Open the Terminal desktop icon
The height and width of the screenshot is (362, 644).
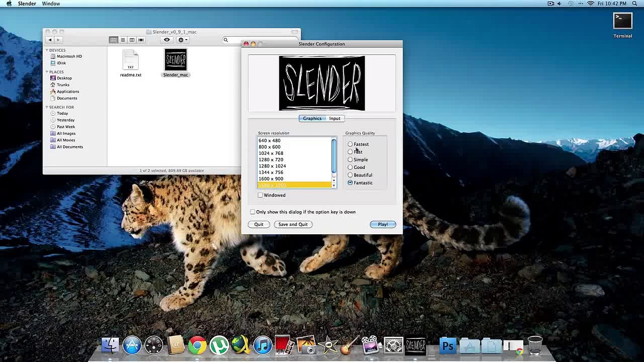click(622, 24)
